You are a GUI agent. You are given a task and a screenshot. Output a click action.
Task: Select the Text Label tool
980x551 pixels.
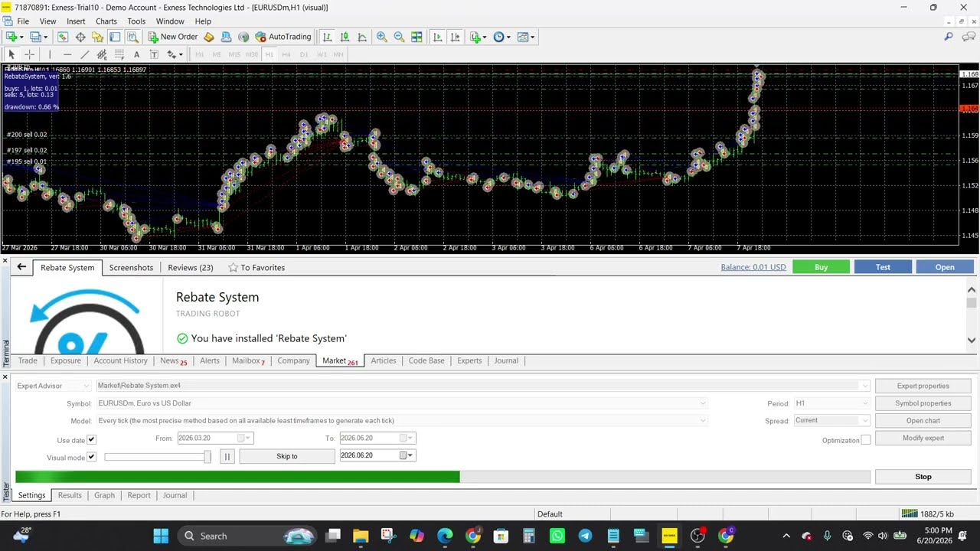pos(154,54)
